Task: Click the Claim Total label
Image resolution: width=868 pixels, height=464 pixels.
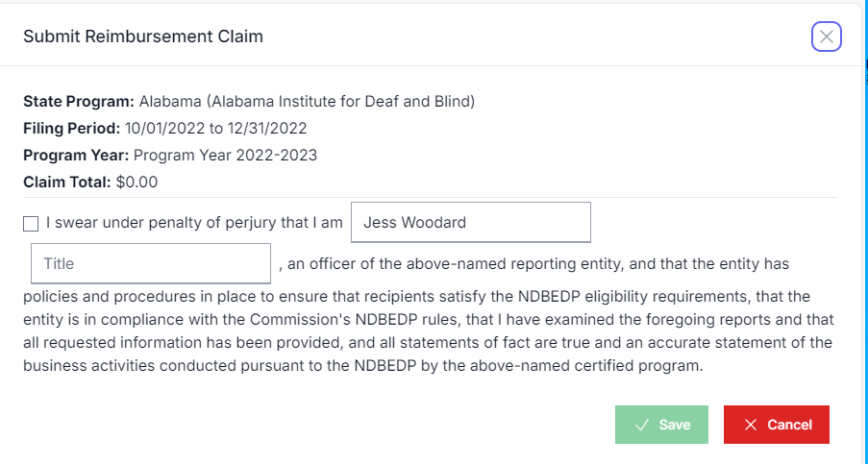Action: coord(66,182)
